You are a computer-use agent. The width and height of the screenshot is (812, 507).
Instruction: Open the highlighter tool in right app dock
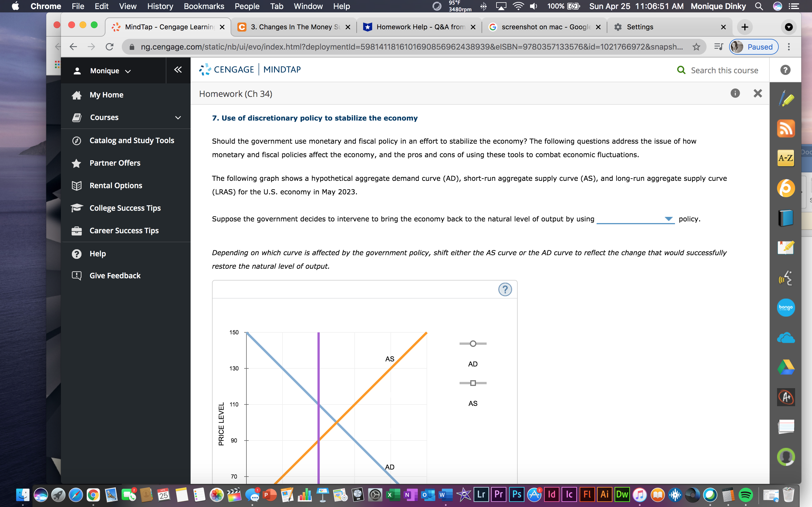(x=786, y=99)
